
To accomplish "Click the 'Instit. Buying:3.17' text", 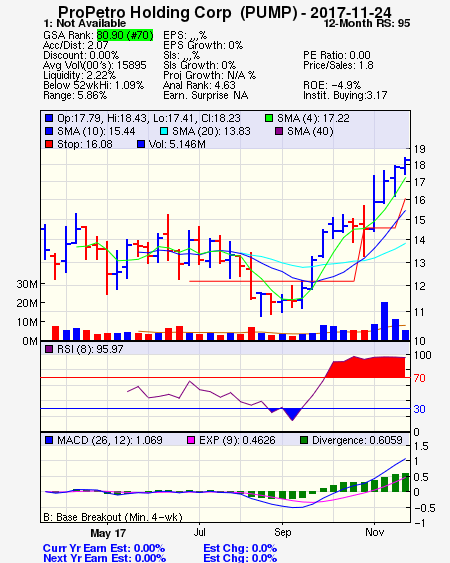I will click(345, 96).
